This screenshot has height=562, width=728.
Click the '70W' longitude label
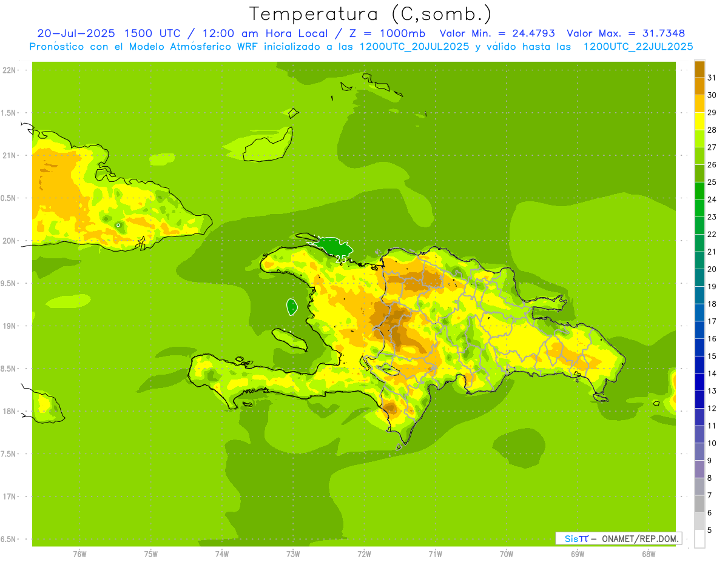507,554
